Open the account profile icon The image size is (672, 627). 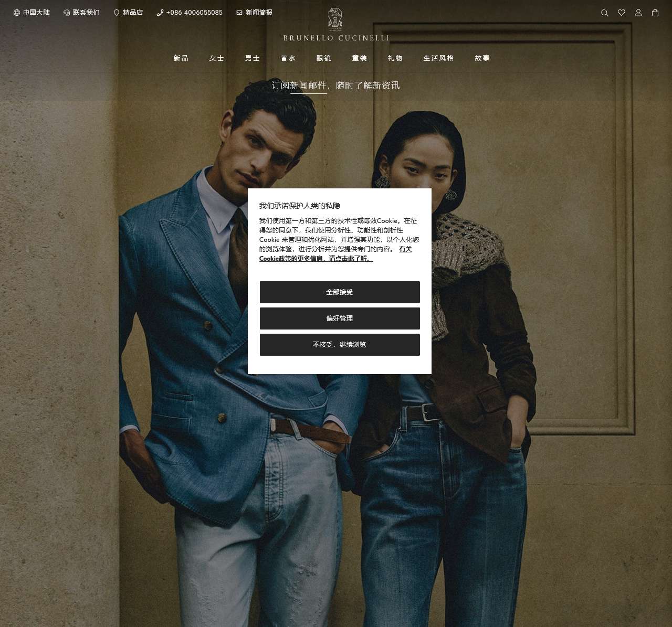point(638,13)
